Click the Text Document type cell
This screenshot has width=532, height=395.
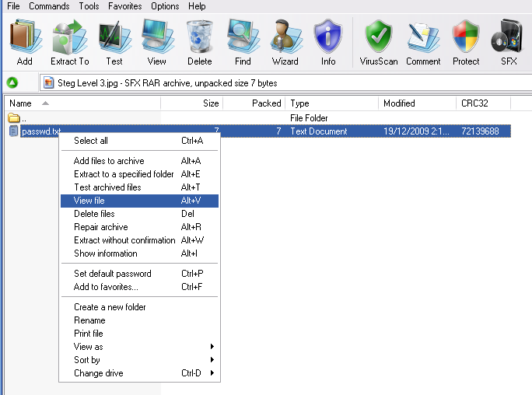click(319, 131)
